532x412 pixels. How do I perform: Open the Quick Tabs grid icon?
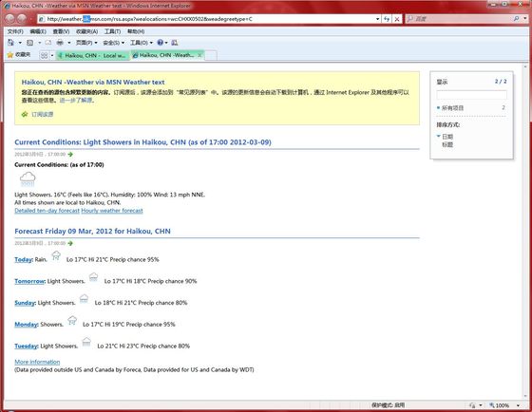coord(44,55)
